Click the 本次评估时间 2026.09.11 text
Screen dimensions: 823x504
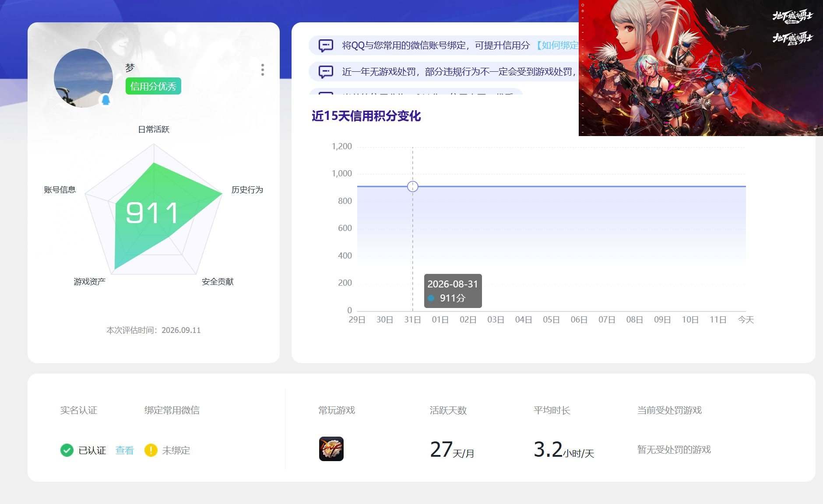(x=154, y=330)
